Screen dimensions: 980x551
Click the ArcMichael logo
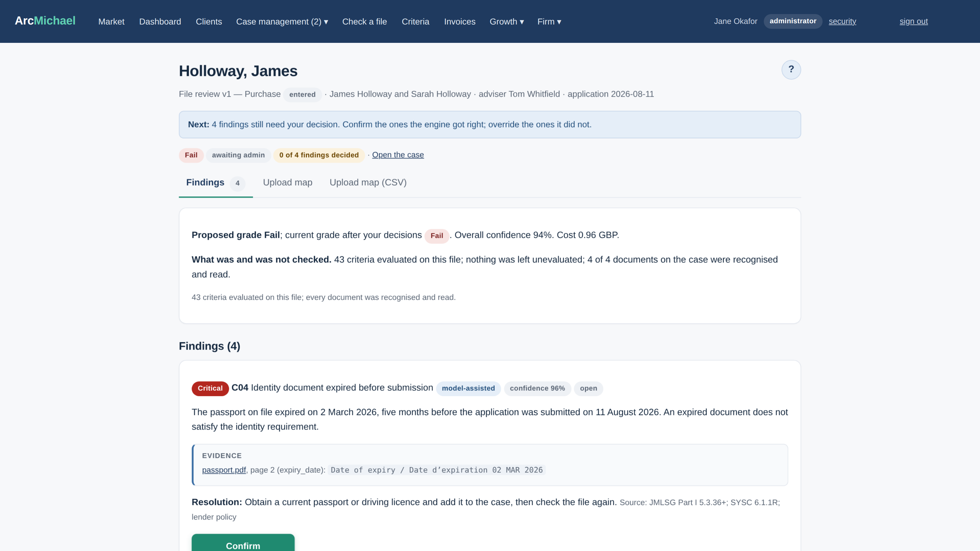(x=45, y=21)
